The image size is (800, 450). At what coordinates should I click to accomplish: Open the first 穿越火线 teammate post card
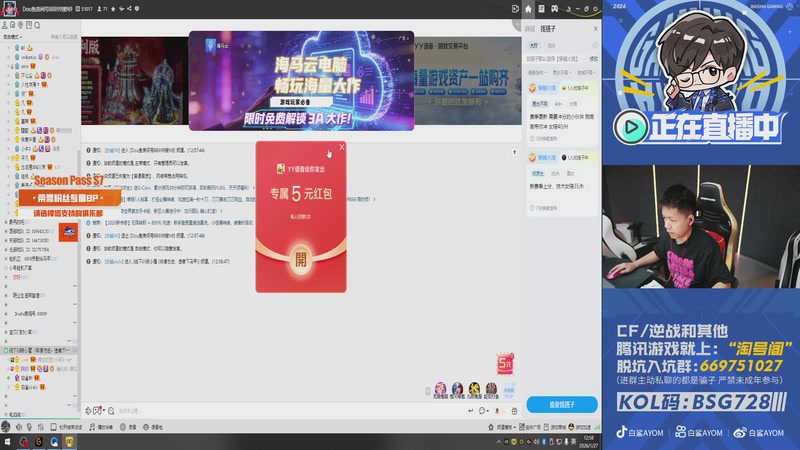coord(562,113)
